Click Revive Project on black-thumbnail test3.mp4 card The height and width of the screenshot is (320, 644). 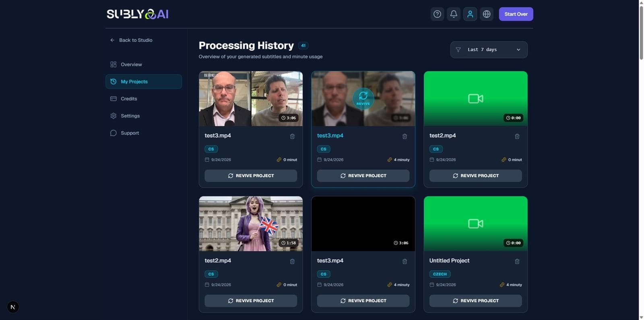point(363,301)
